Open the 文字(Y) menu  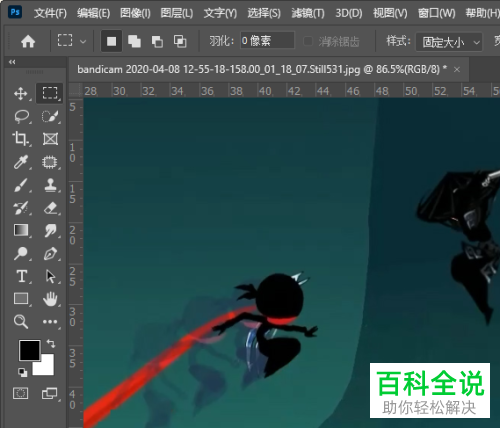[220, 13]
